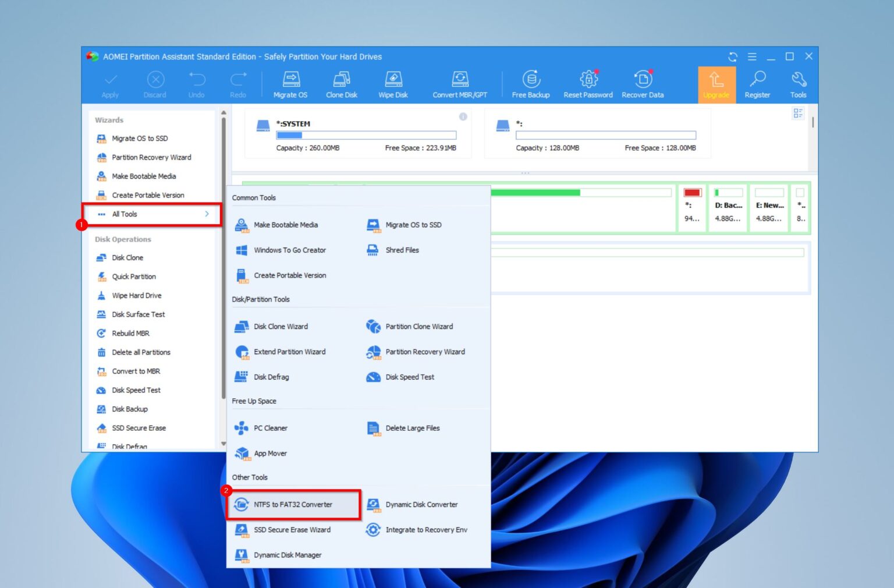Choose Wipe Hard Drive under Disk Operations
Image resolution: width=894 pixels, height=588 pixels.
tap(136, 295)
